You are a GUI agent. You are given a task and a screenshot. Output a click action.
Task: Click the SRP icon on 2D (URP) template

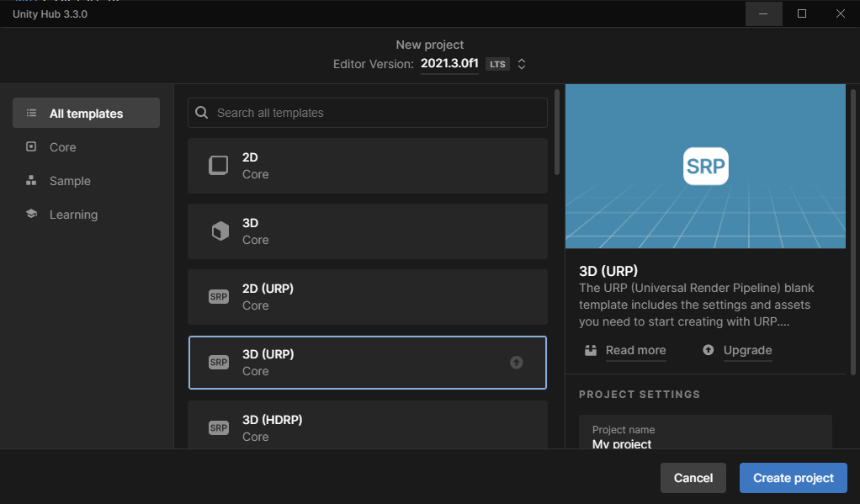(219, 296)
